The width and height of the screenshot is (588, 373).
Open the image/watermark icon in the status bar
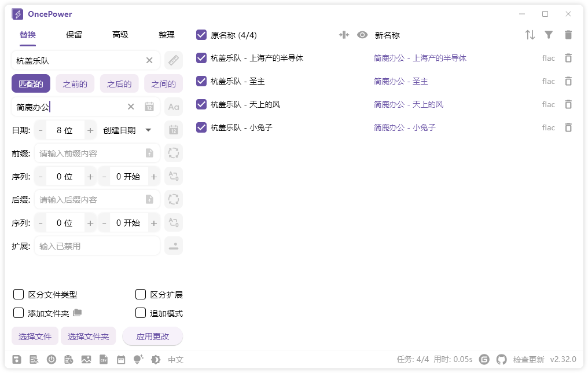87,359
